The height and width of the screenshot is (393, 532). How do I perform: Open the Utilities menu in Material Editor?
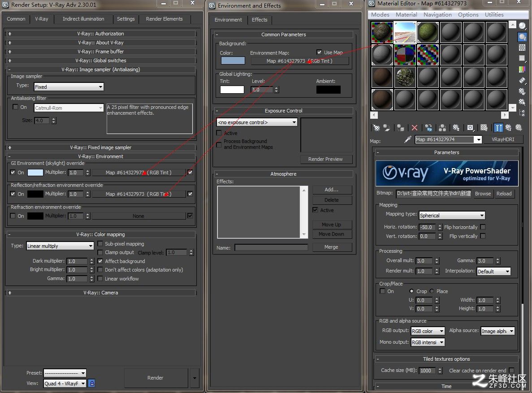point(494,15)
